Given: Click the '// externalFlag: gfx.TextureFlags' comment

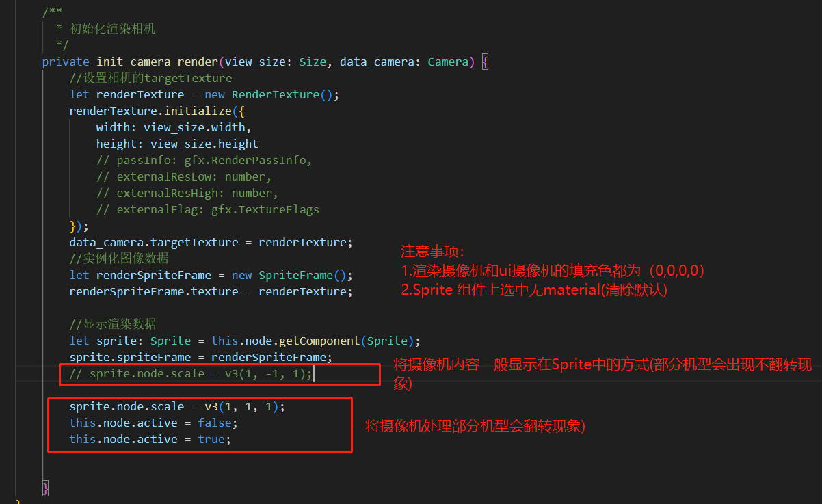Looking at the screenshot, I should (x=207, y=209).
